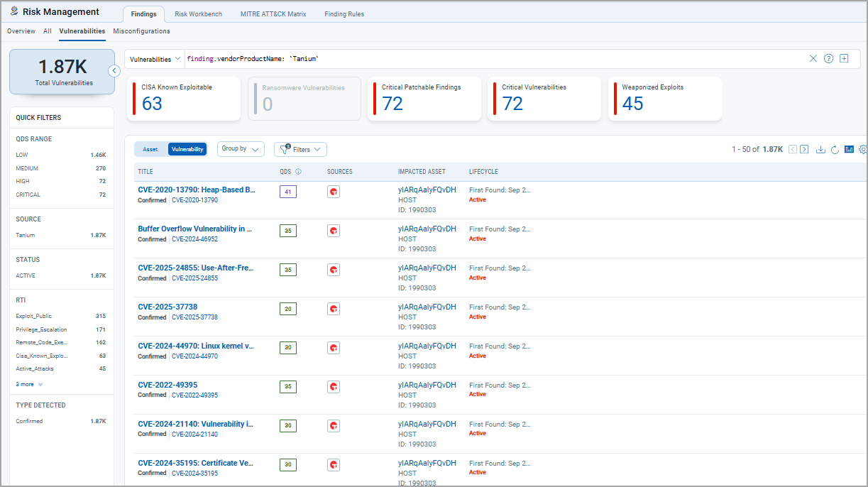Open CVE-2020-13790 Heap-Based finding link
Viewport: 868px width, 487px height.
pos(196,190)
